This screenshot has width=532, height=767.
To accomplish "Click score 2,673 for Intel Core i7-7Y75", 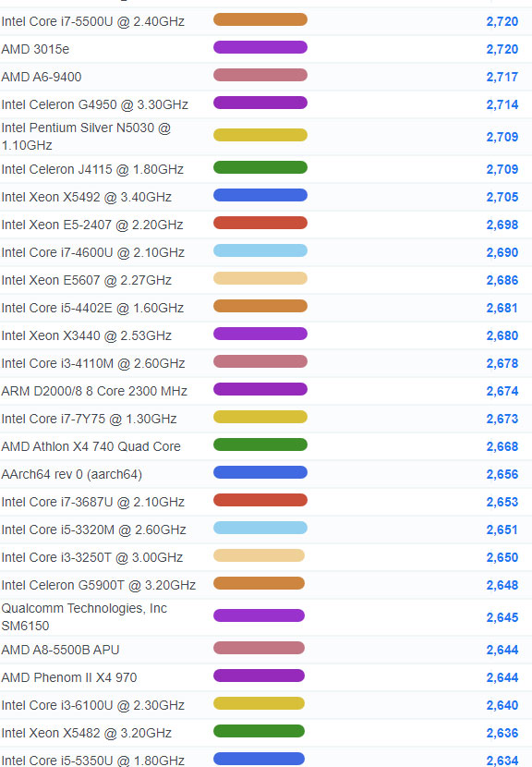I will point(502,419).
